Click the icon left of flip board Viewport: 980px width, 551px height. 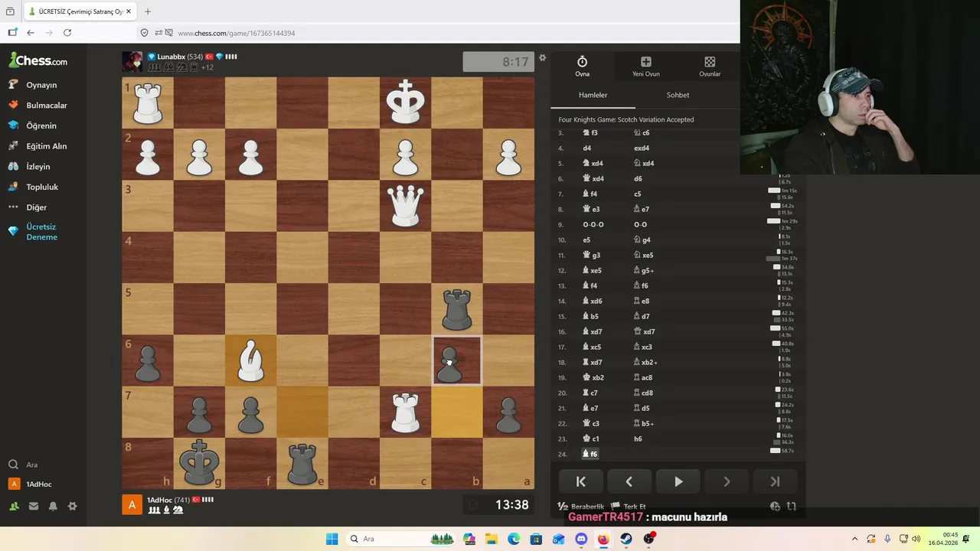(775, 507)
